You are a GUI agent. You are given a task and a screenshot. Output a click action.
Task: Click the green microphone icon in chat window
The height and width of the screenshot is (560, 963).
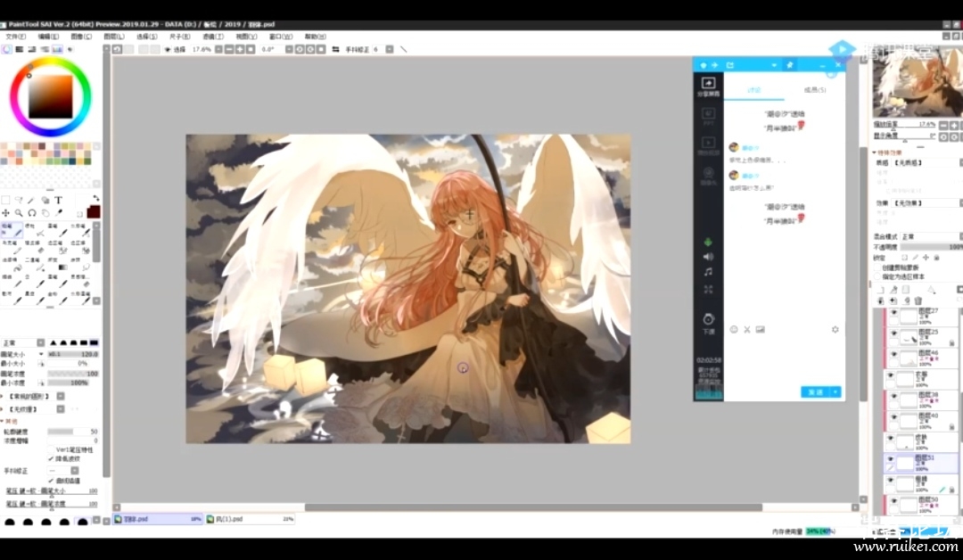click(x=708, y=242)
